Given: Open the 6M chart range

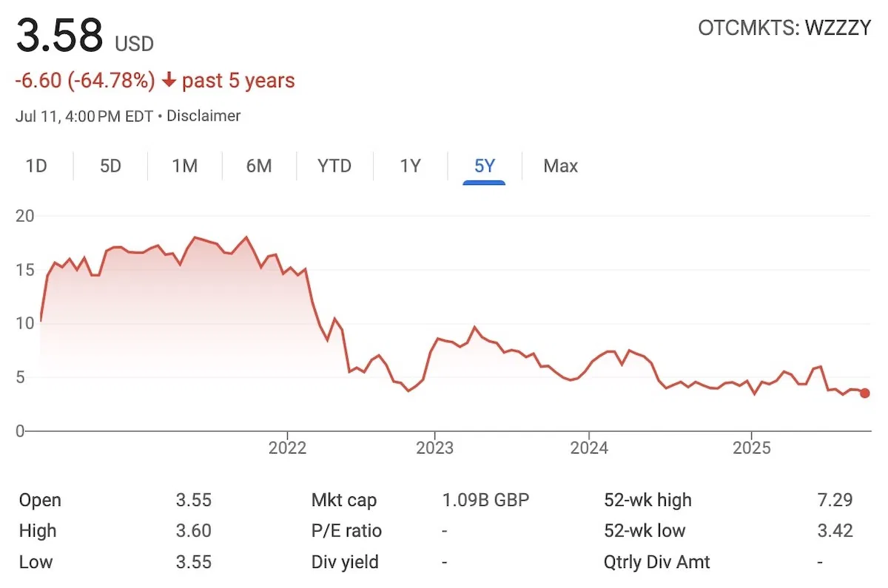Looking at the screenshot, I should (x=259, y=166).
